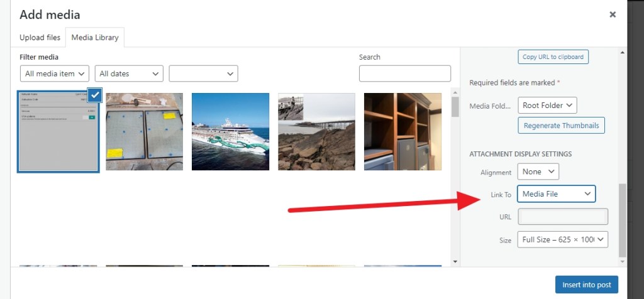Viewport: 644px width, 299px height.
Task: Click Regenerate Thumbnails button
Action: (x=561, y=125)
